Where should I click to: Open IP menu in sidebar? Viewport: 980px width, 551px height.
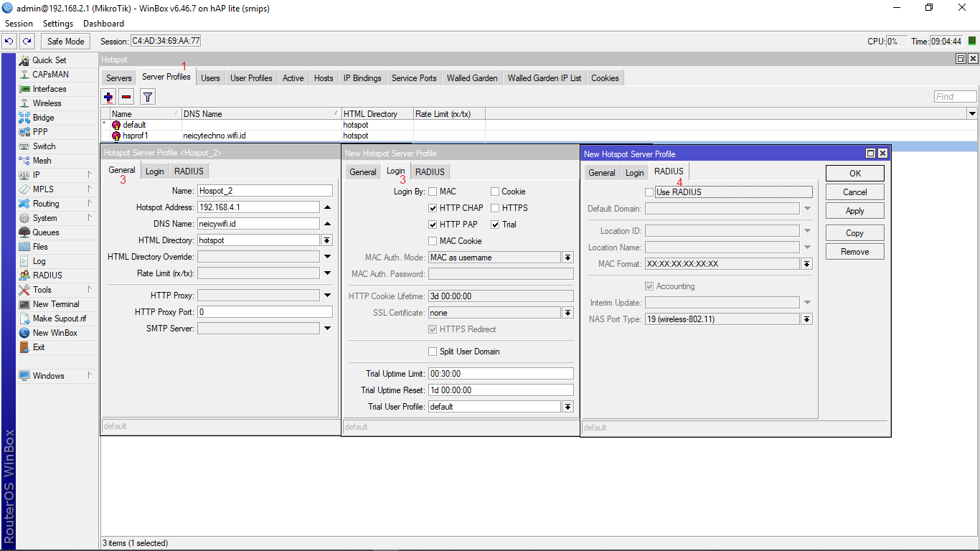[x=57, y=175]
